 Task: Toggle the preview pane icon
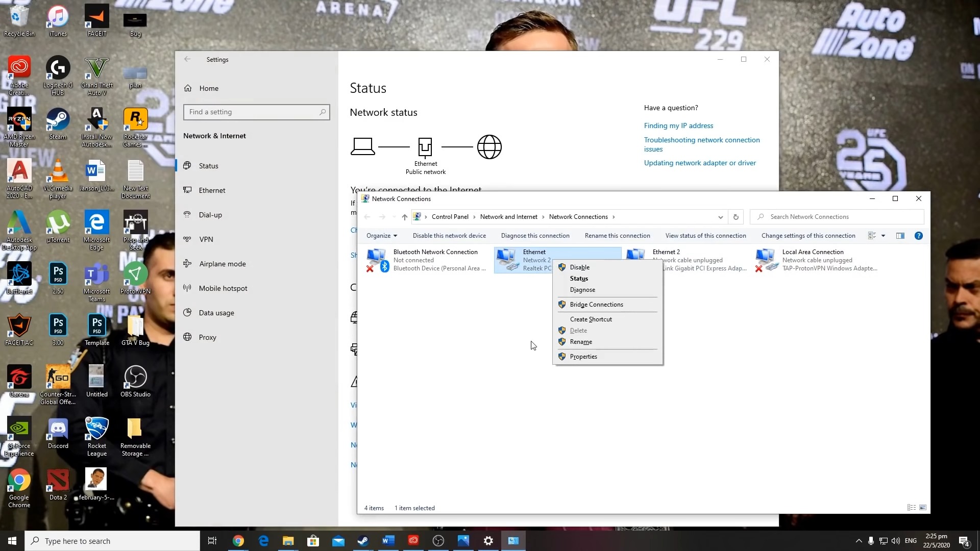(x=900, y=236)
